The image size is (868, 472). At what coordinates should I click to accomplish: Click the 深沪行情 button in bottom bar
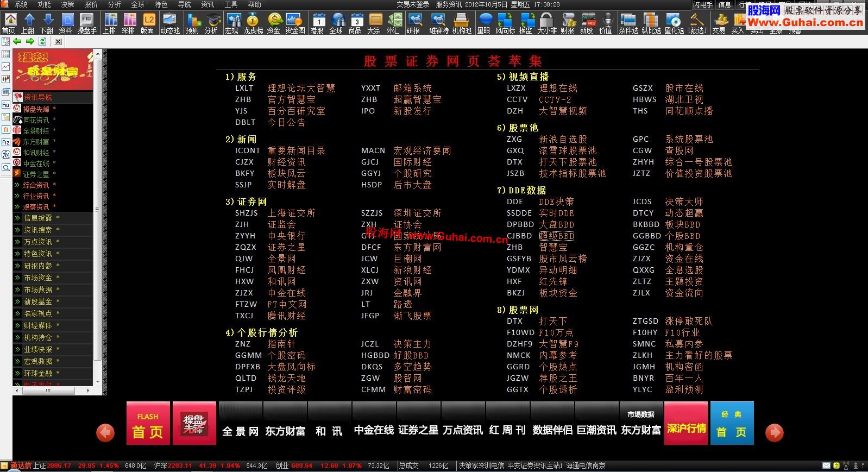686,423
